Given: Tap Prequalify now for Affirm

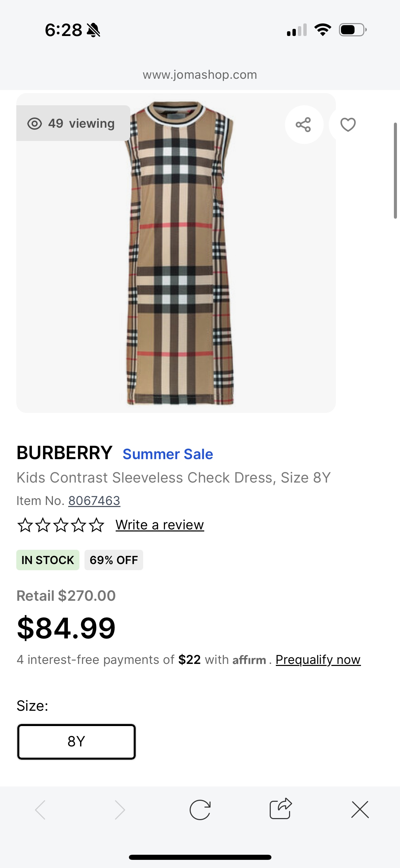Looking at the screenshot, I should pyautogui.click(x=318, y=659).
